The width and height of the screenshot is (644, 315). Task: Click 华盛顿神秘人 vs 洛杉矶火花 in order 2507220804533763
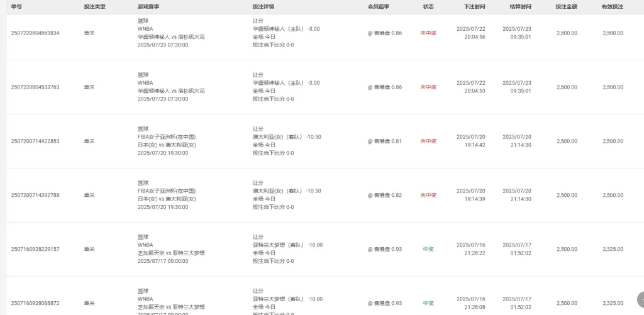(171, 91)
